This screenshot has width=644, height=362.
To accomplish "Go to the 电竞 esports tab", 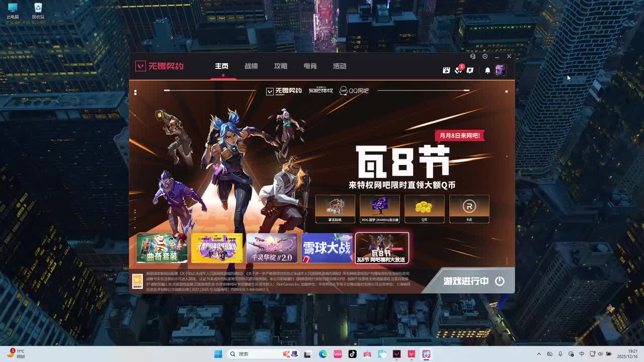I will 310,66.
